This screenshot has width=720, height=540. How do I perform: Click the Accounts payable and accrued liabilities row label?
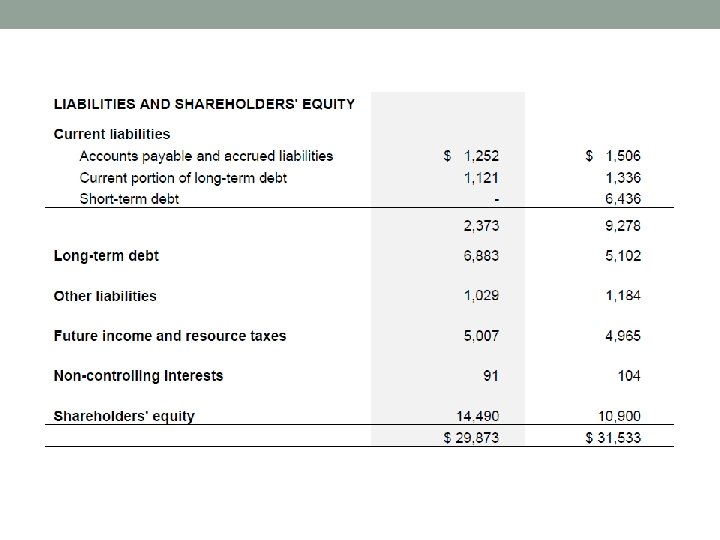point(206,156)
